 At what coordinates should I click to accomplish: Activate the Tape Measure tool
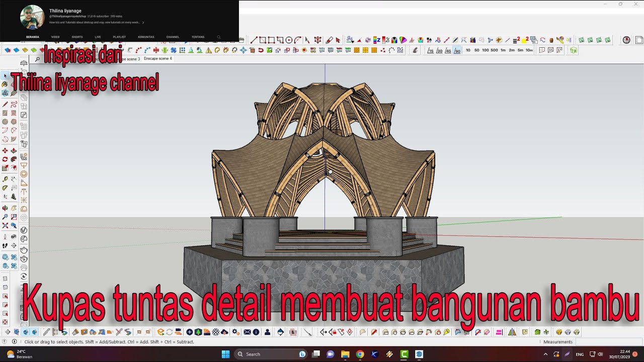click(5, 179)
